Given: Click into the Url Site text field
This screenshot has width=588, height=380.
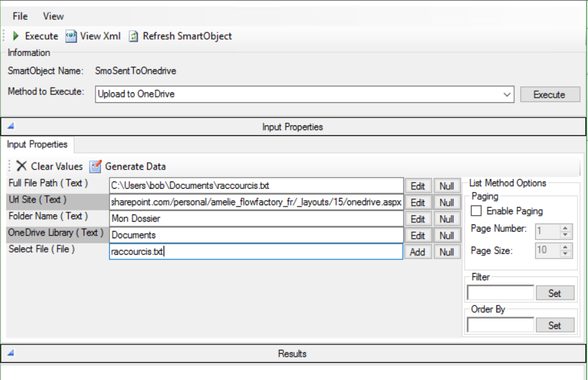Looking at the screenshot, I should (256, 203).
